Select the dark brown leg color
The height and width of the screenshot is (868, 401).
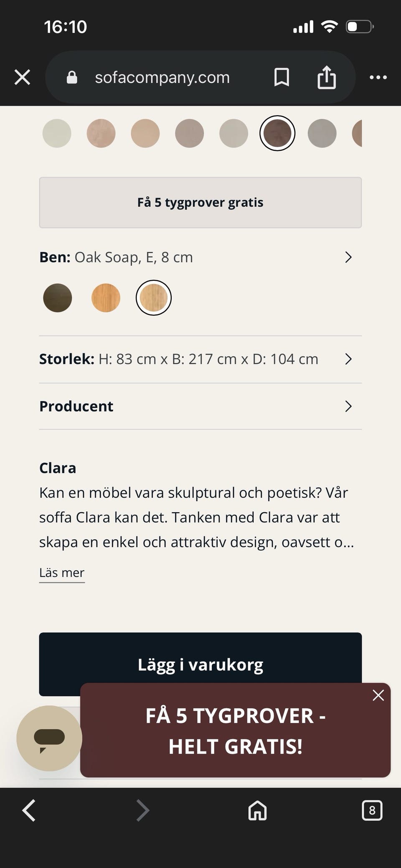(58, 298)
